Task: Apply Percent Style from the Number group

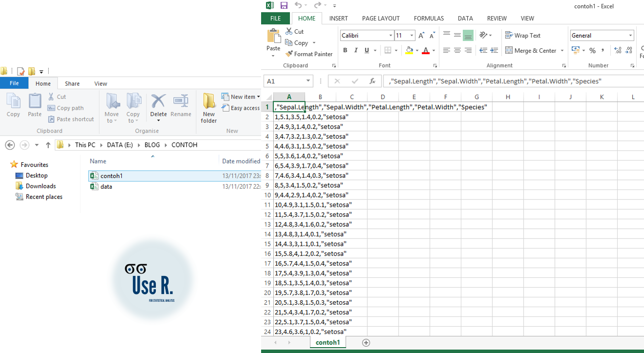Action: tap(592, 50)
